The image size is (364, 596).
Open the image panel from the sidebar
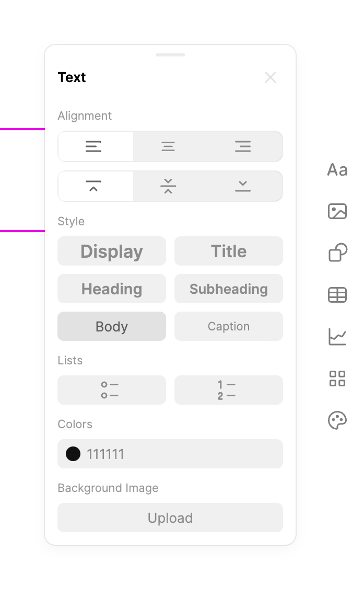[337, 211]
